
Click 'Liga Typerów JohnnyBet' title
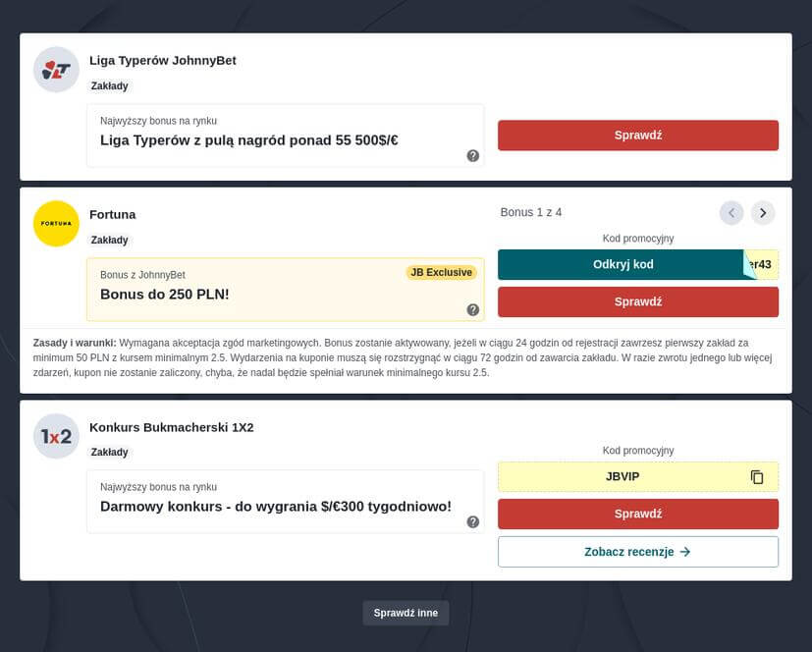tap(163, 61)
